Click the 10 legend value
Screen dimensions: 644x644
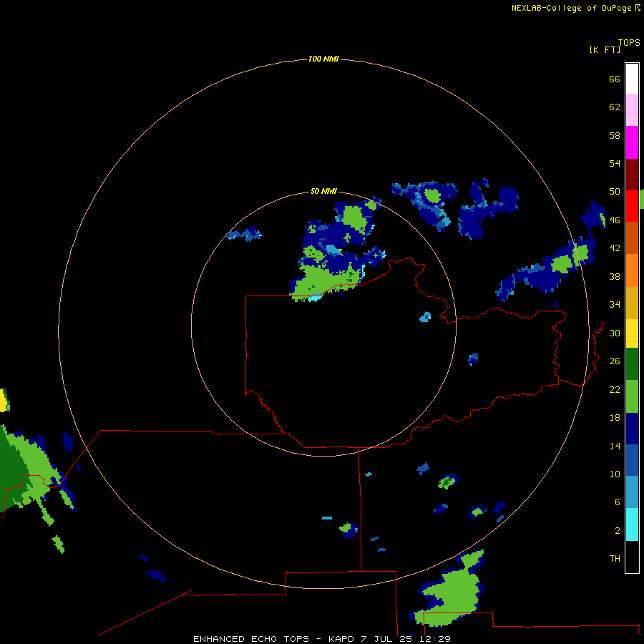(615, 474)
